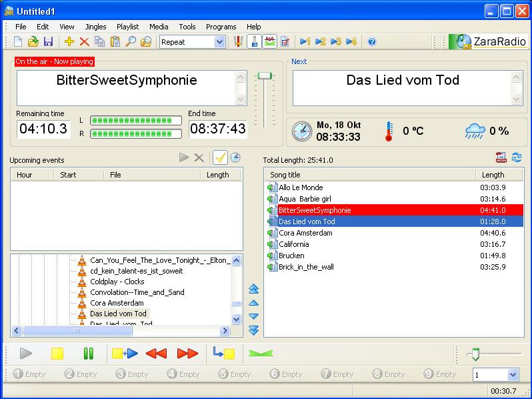Toggle the events clock button
The height and width of the screenshot is (399, 532).
click(235, 158)
